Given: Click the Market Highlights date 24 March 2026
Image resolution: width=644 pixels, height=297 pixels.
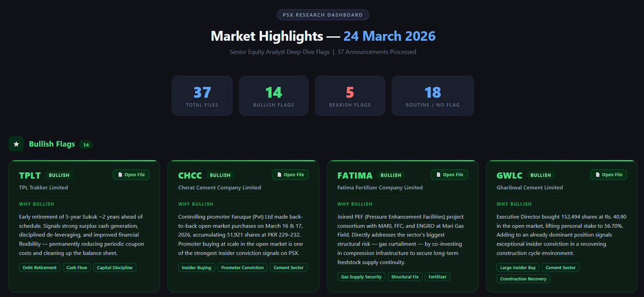Looking at the screenshot, I should point(390,36).
